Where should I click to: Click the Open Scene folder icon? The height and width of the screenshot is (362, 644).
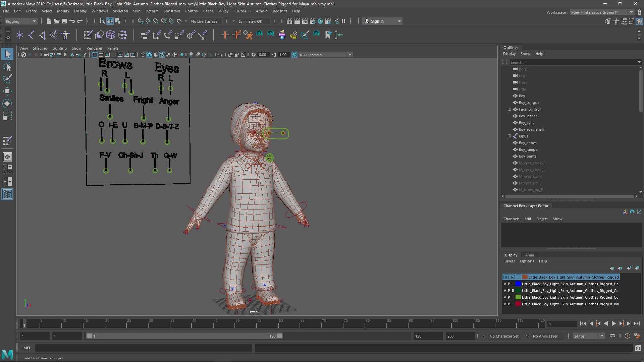[57, 21]
